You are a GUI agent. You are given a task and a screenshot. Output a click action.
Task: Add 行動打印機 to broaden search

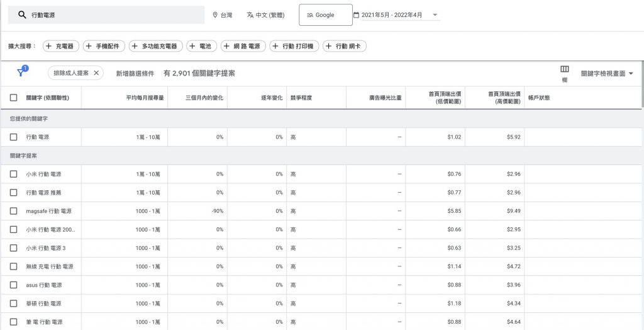pos(294,47)
